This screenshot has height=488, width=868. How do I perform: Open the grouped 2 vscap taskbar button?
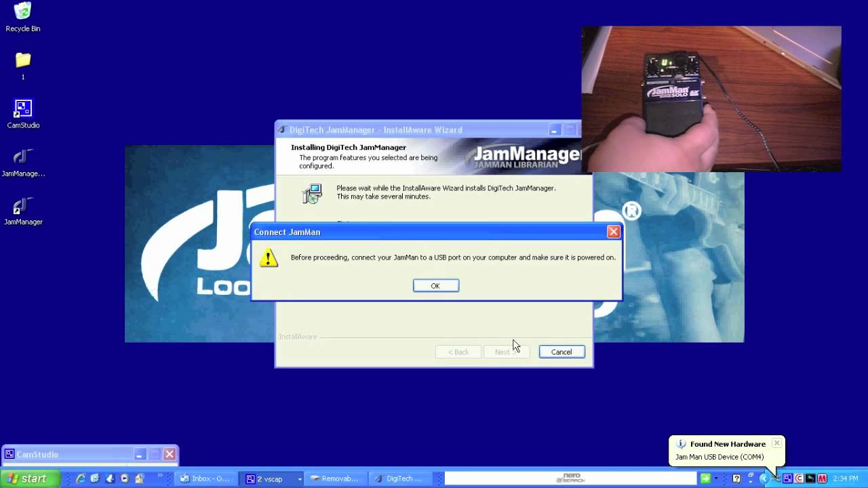click(x=271, y=479)
